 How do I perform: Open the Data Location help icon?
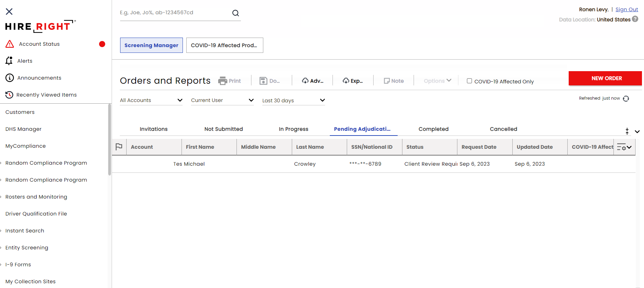635,19
